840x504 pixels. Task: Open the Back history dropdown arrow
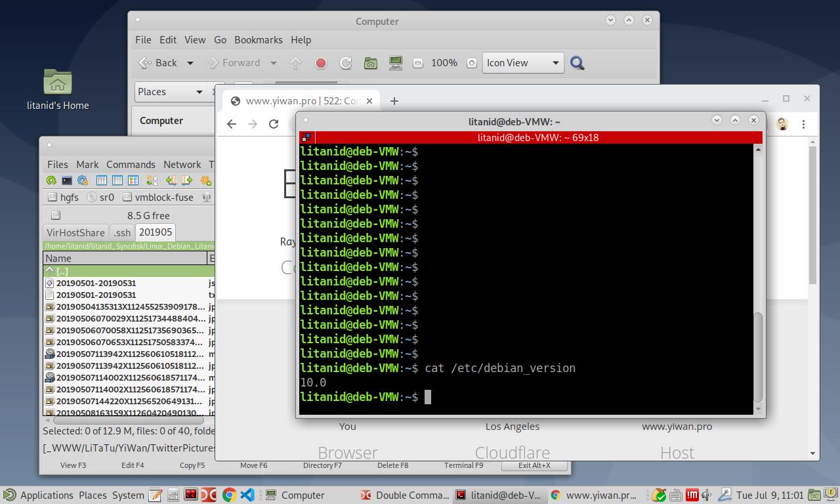tap(190, 63)
